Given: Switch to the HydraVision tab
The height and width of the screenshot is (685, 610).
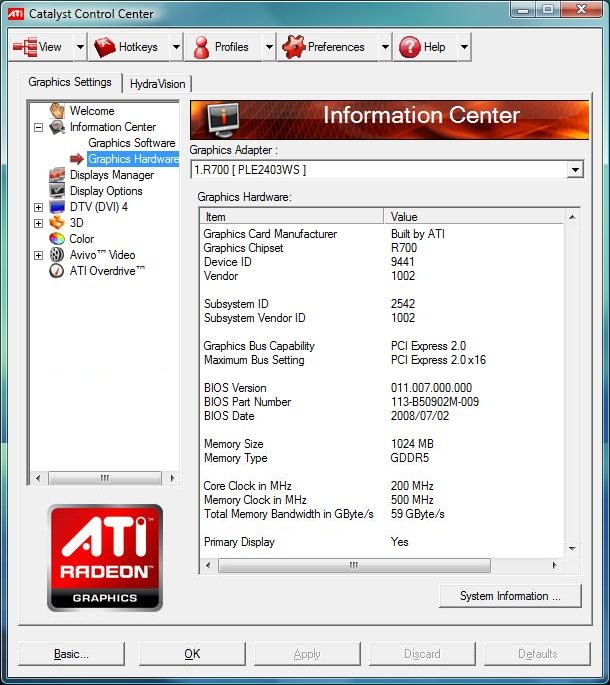Looking at the screenshot, I should pos(157,84).
